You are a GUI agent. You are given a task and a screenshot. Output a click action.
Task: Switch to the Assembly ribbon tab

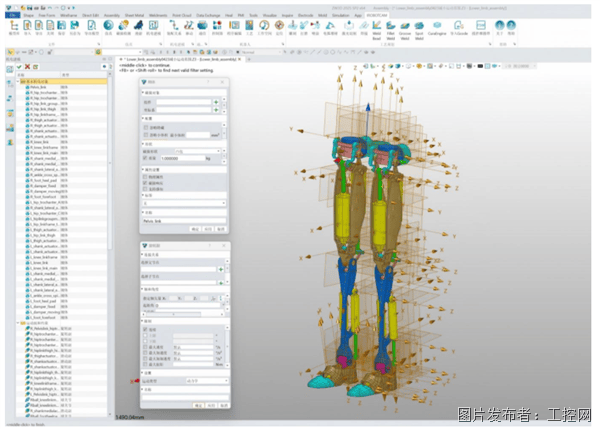tap(112, 15)
